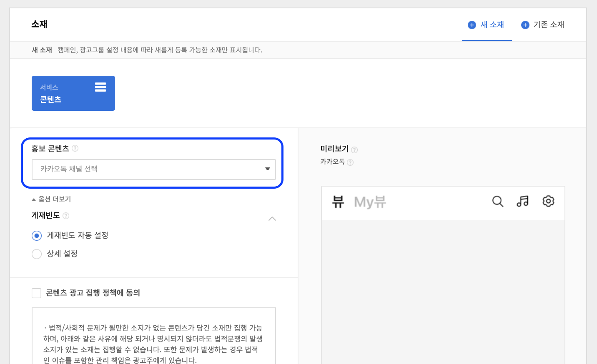Select the 뷰 tab in preview
597x364 pixels.
click(338, 202)
